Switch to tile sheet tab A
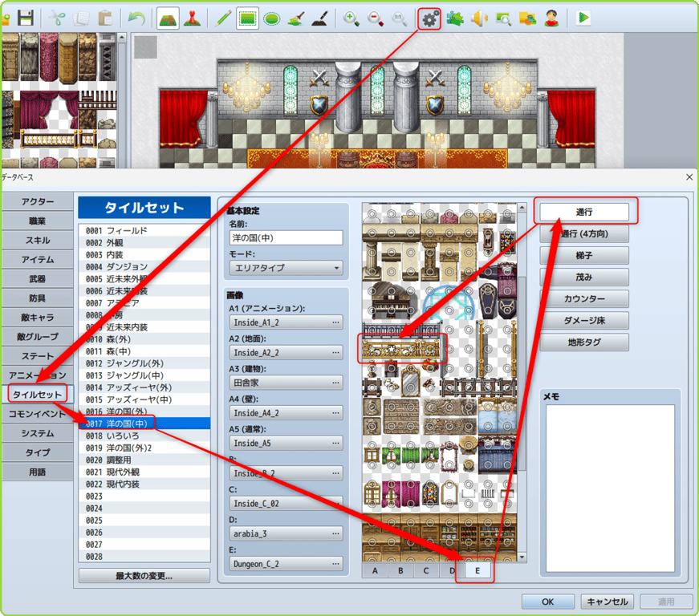Viewport: 699px width, 616px height. pyautogui.click(x=375, y=570)
